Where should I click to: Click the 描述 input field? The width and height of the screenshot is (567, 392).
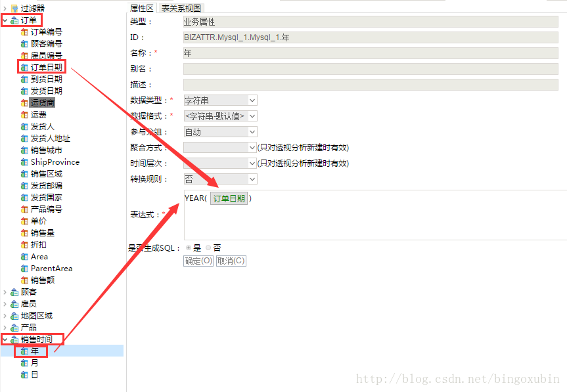[x=371, y=85]
